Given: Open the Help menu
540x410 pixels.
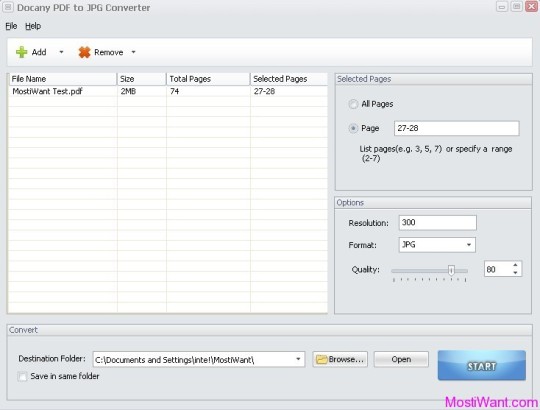Looking at the screenshot, I should (33, 26).
